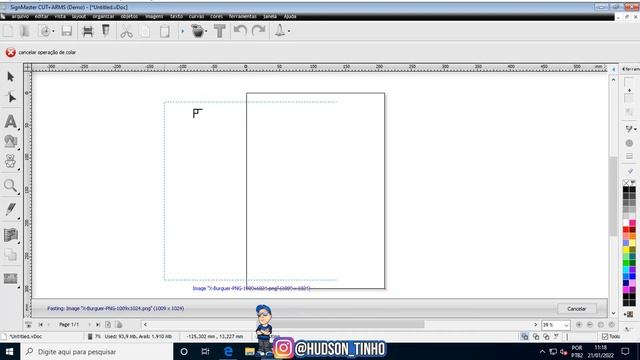Screen dimensions: 640x360
Task: Click the large T text toolbar icon
Action: click(x=220, y=31)
